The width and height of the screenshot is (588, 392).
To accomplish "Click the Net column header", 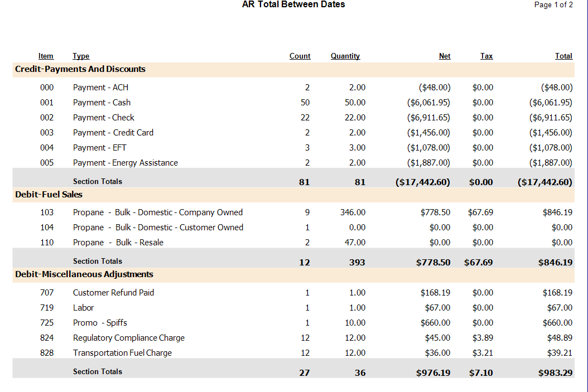I will click(445, 56).
